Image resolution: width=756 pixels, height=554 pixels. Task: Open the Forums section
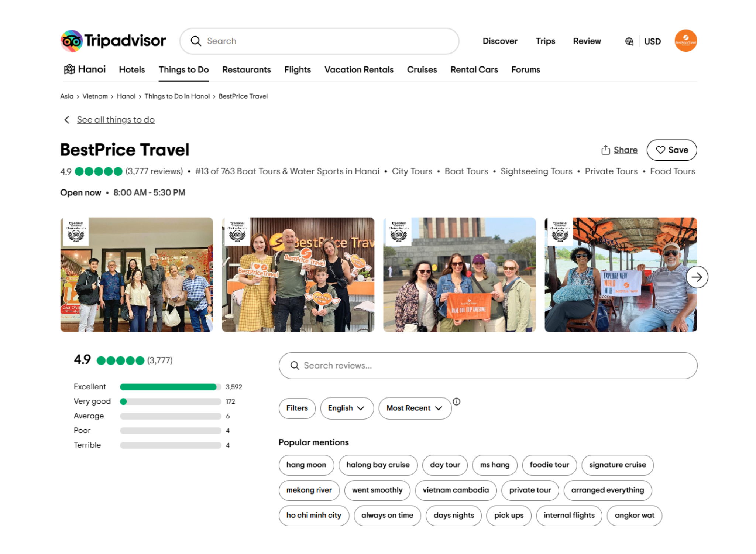[526, 69]
